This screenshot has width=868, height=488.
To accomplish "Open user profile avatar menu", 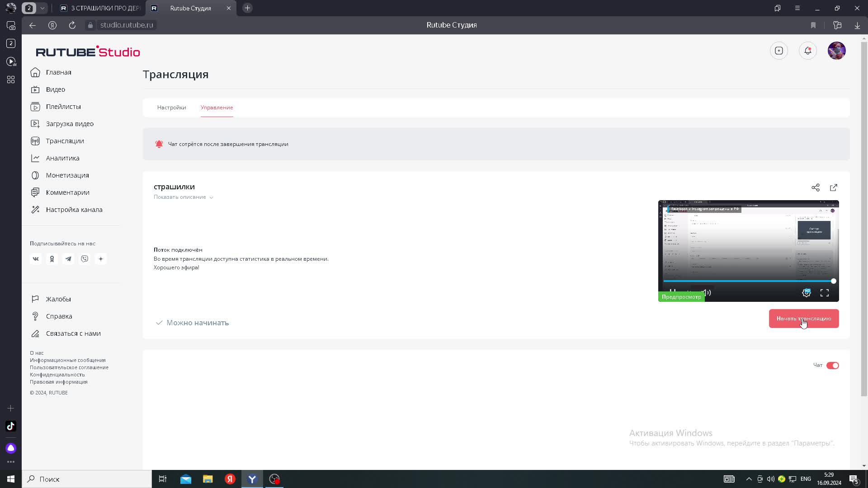I will (836, 51).
